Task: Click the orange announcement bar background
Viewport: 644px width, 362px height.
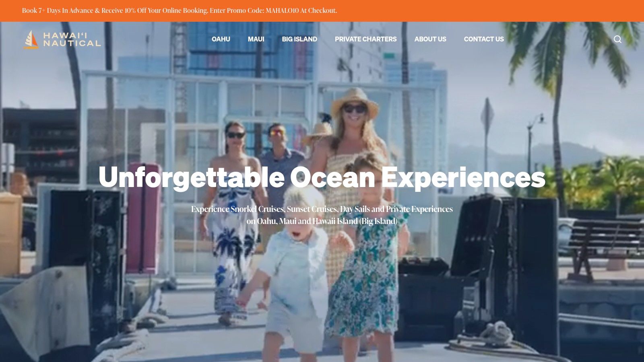Action: click(483, 11)
